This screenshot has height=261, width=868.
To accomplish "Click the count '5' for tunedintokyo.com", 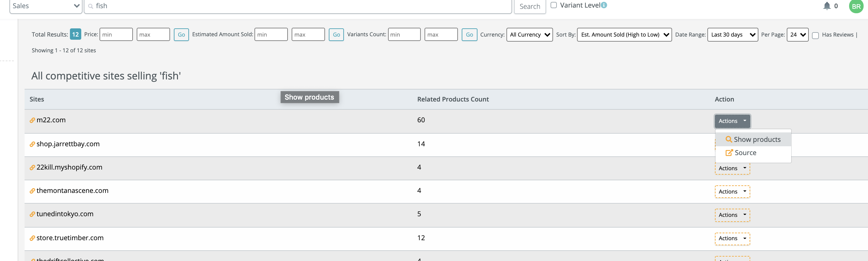I will [x=419, y=214].
